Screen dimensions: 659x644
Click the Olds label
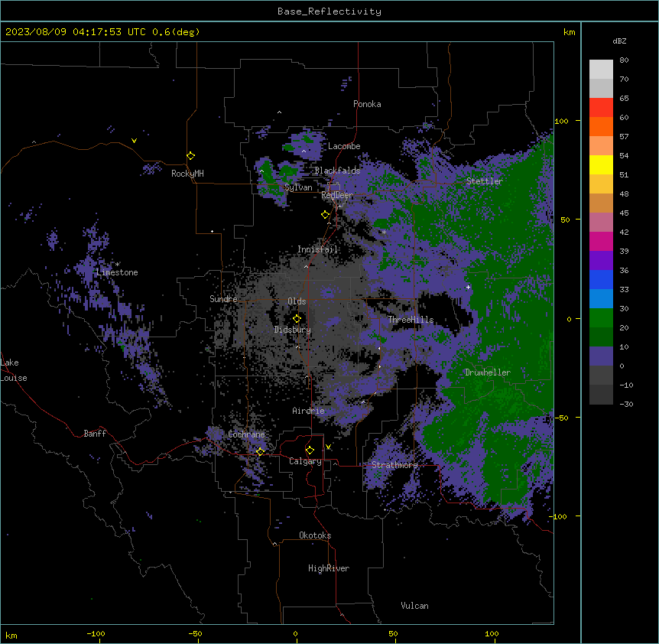(x=297, y=301)
